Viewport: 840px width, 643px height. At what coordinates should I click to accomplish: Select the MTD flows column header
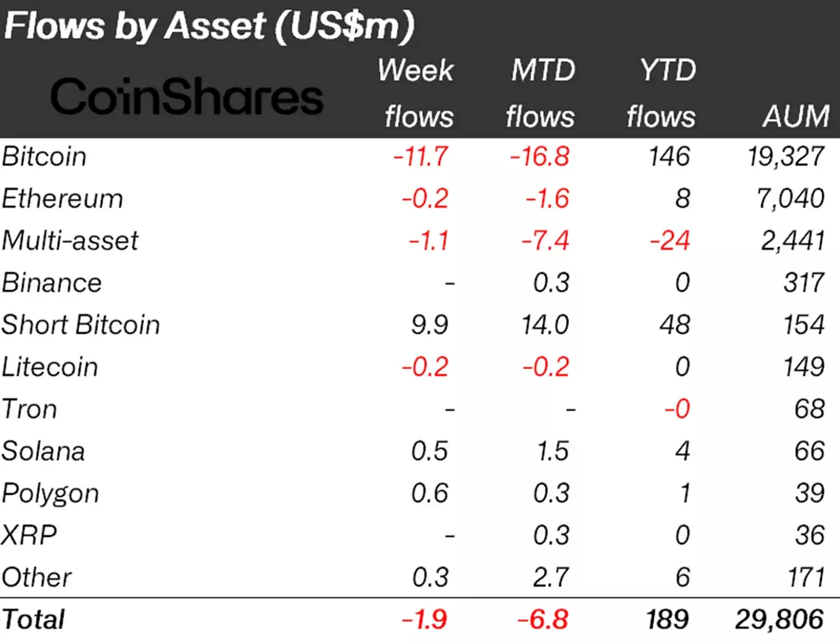(x=541, y=93)
